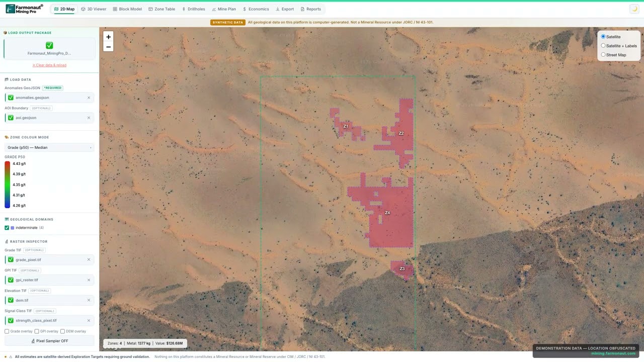The height and width of the screenshot is (362, 644).
Task: Click the Farmonaut Mining Pro logo
Action: (24, 9)
